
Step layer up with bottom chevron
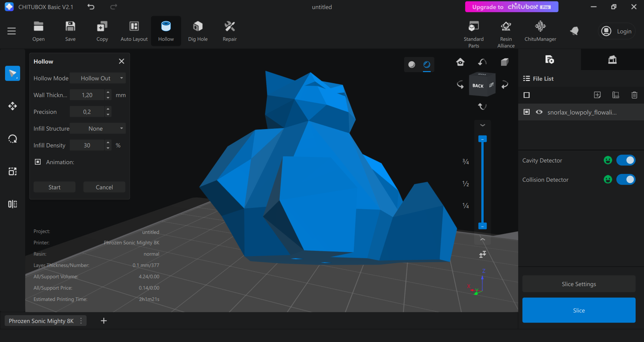pos(483,239)
